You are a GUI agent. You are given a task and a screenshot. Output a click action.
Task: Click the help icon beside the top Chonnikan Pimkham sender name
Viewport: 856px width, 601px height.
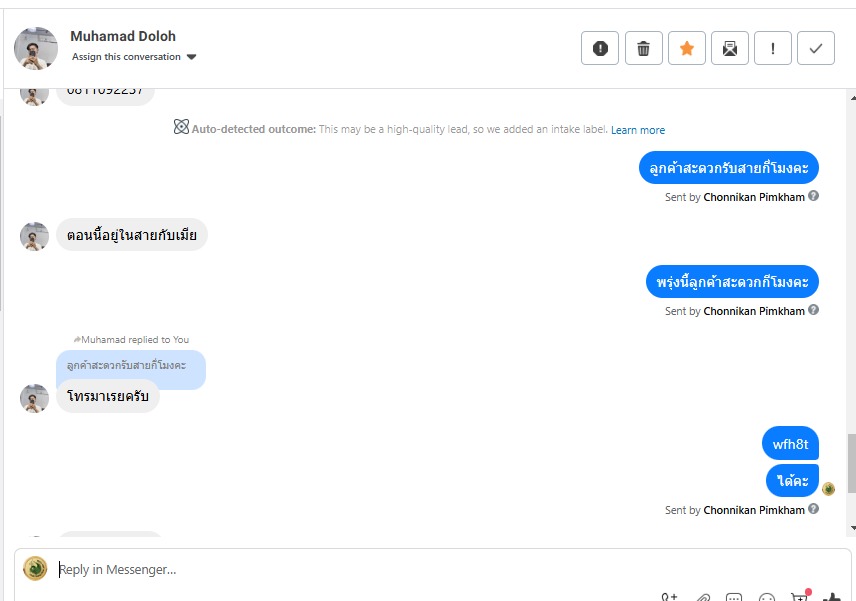click(x=813, y=196)
